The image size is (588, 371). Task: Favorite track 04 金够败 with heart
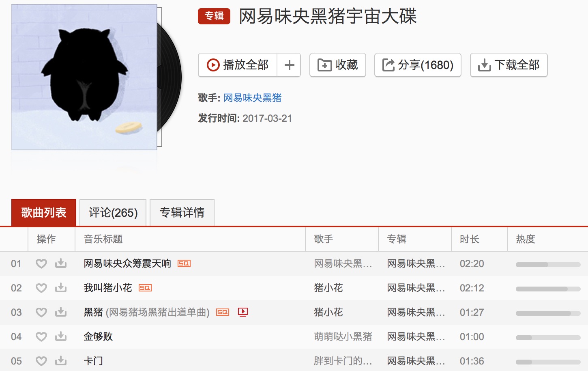tap(41, 337)
